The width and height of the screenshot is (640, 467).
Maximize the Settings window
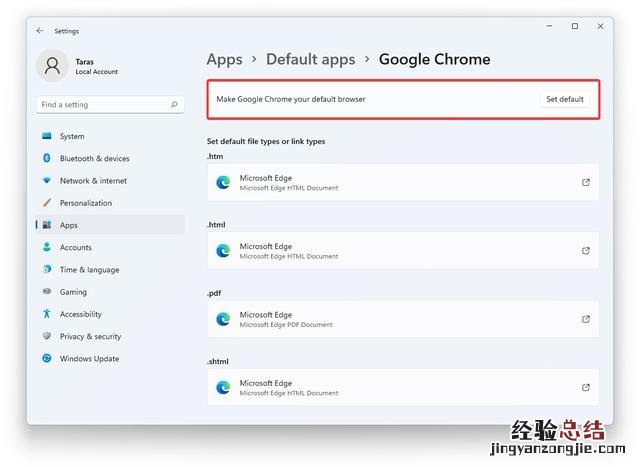pos(574,26)
